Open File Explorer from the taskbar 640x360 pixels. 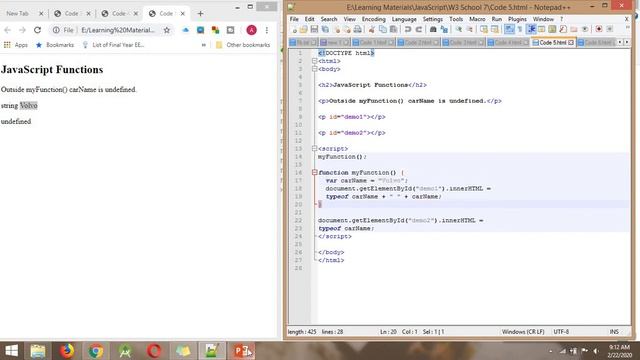pos(38,351)
